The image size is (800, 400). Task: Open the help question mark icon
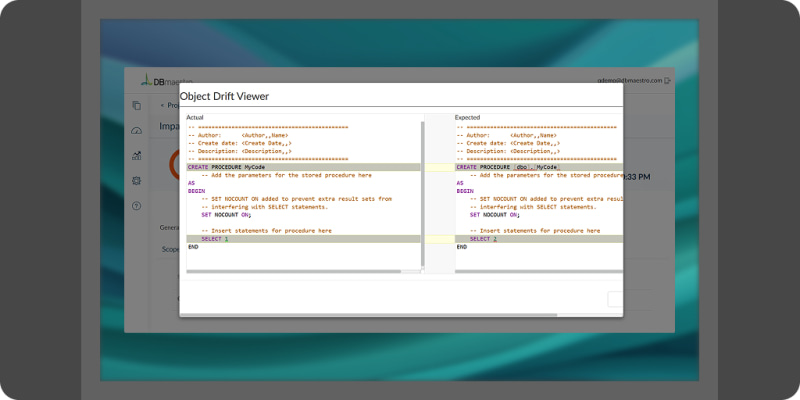coord(136,206)
